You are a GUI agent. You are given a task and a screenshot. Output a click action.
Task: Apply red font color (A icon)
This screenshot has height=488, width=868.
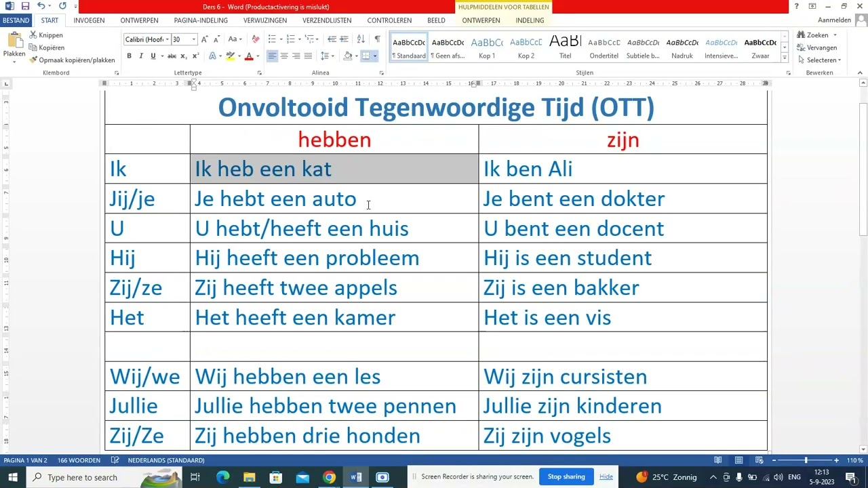[x=249, y=56]
